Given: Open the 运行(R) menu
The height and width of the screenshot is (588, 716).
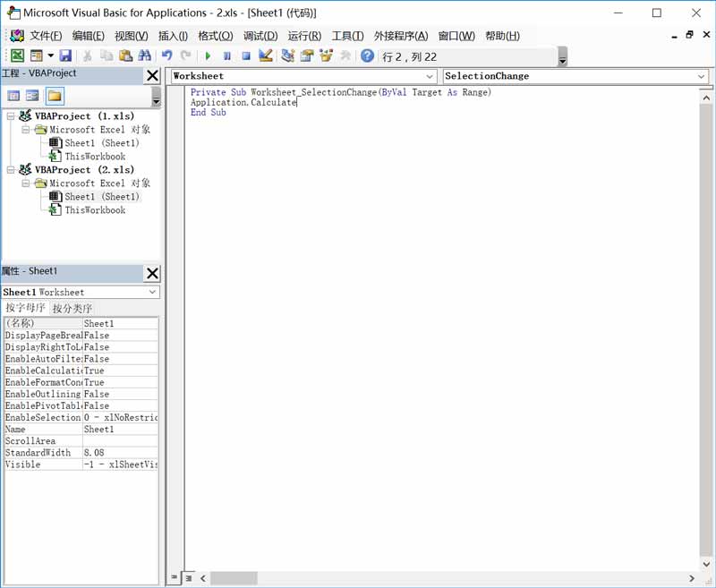Looking at the screenshot, I should (x=304, y=36).
